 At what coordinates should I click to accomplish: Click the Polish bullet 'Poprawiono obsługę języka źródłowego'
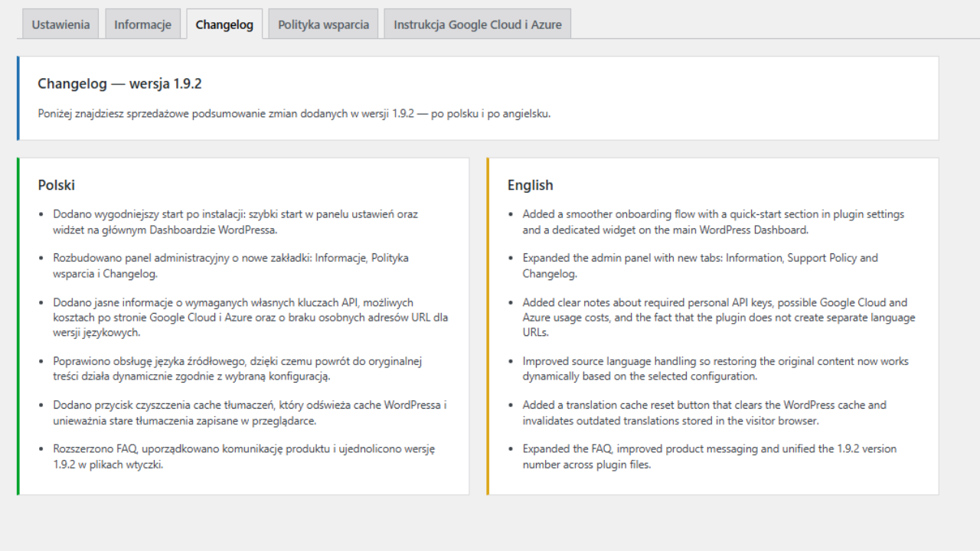pyautogui.click(x=237, y=368)
